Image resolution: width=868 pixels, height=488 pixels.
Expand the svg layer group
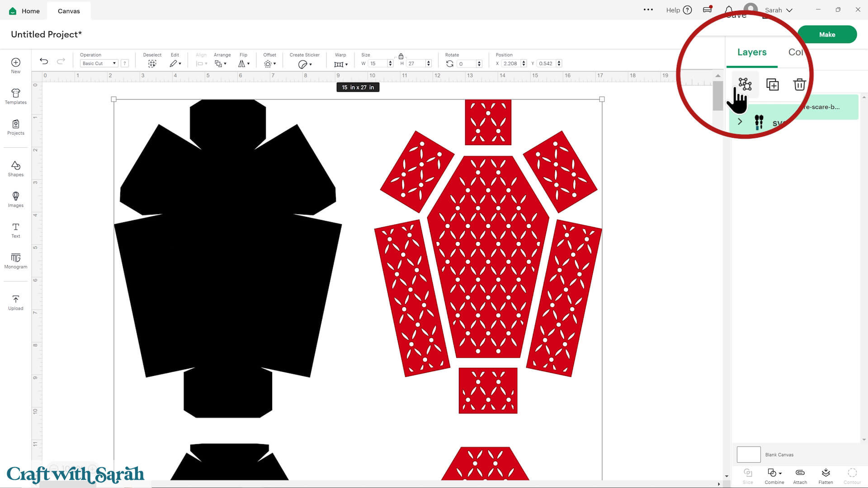[x=740, y=122]
